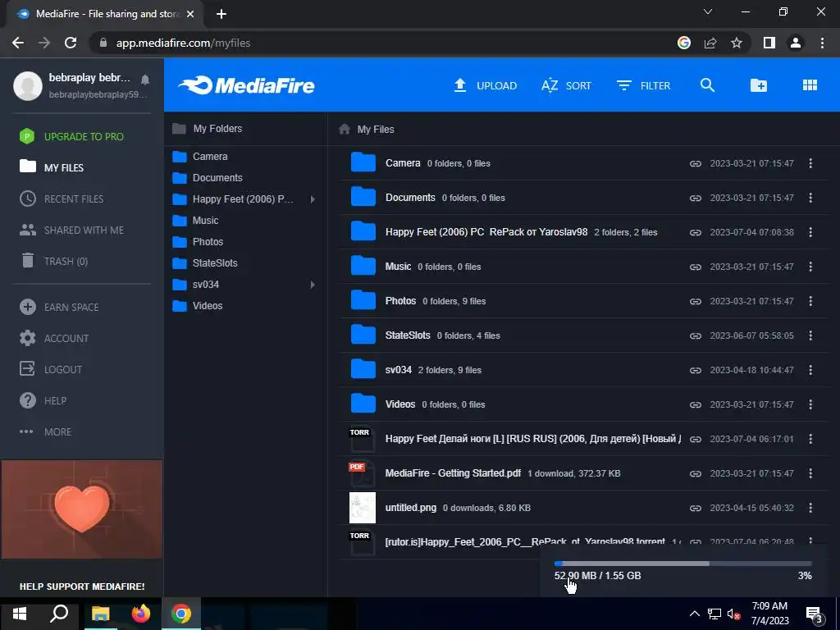Expand sv034 folder tree arrow

(x=313, y=285)
